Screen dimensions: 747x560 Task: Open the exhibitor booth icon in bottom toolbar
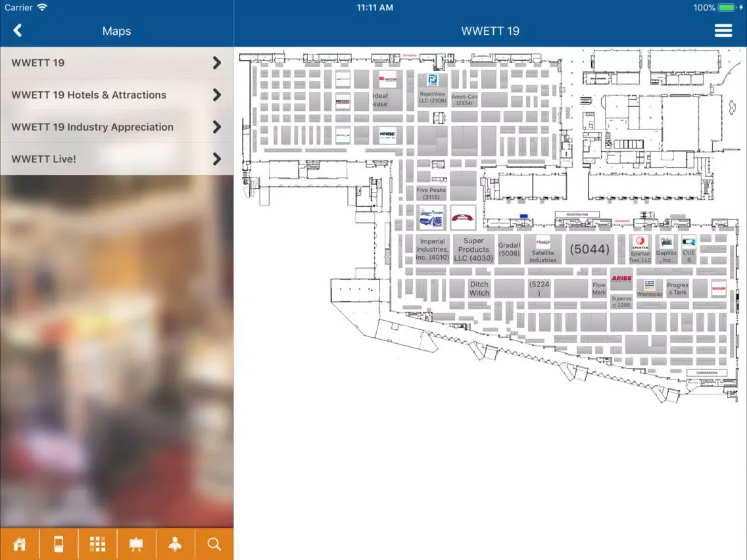tap(59, 544)
